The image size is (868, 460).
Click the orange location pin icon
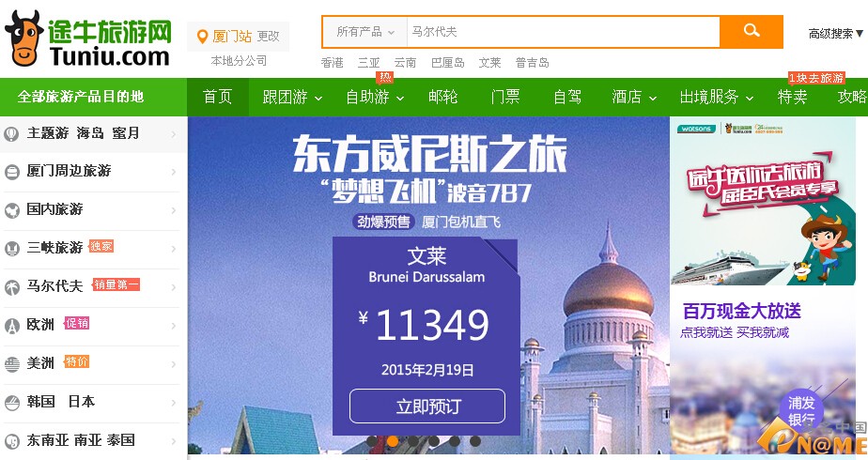coord(202,37)
